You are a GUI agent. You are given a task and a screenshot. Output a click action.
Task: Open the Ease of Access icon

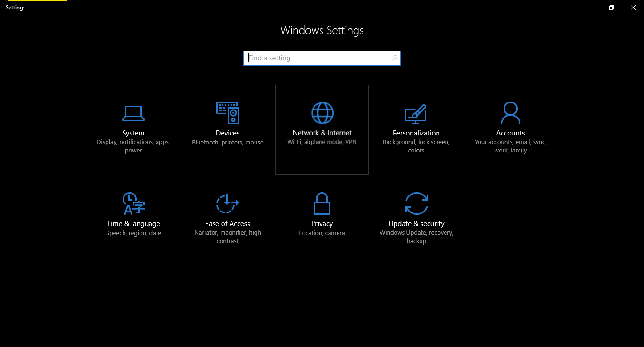tap(228, 203)
